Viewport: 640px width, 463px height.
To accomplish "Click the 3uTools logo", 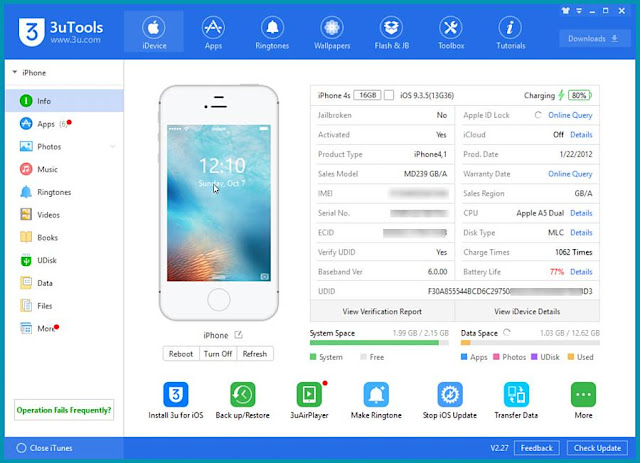I will click(x=60, y=32).
